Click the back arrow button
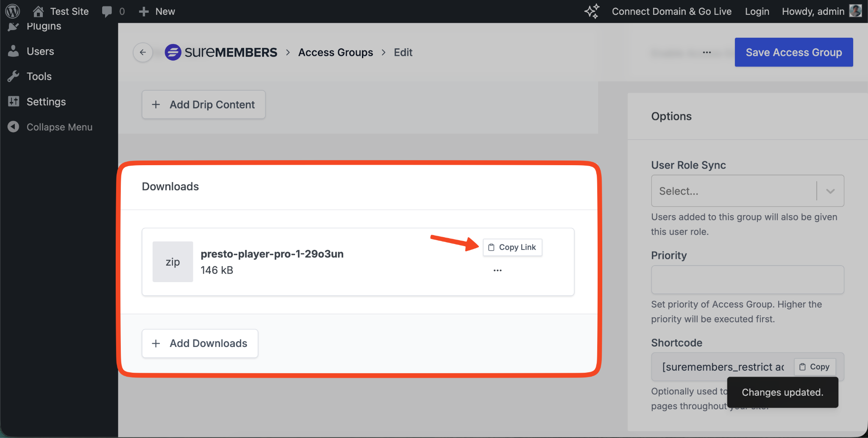The width and height of the screenshot is (868, 438). (x=143, y=53)
